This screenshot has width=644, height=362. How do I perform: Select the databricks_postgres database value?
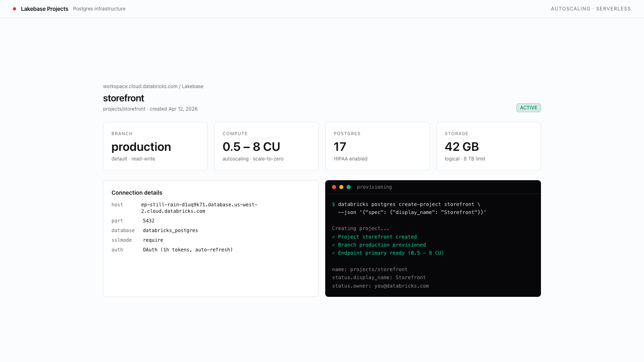coord(170,230)
